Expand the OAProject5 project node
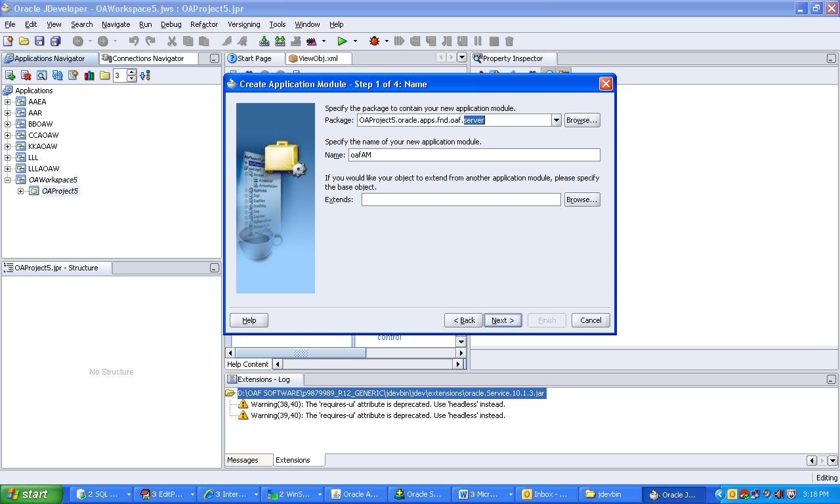This screenshot has width=840, height=504. click(21, 191)
